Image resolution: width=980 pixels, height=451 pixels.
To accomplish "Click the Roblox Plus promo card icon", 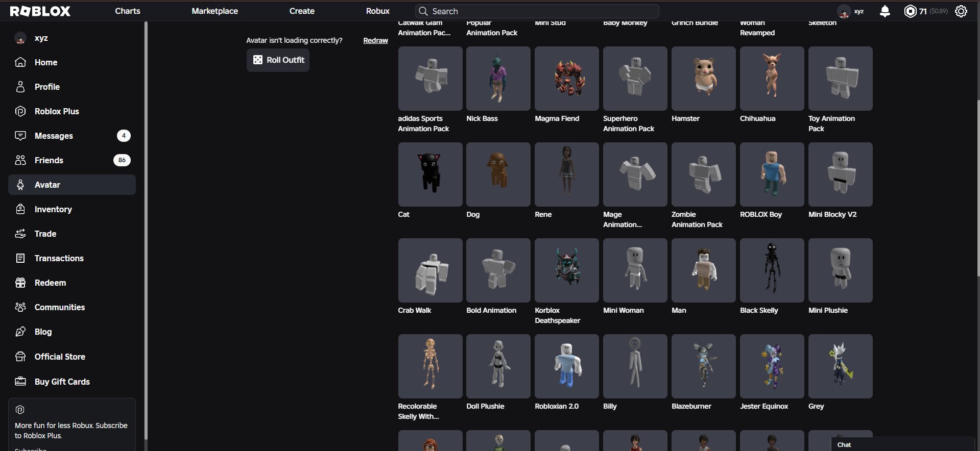I will click(x=20, y=410).
